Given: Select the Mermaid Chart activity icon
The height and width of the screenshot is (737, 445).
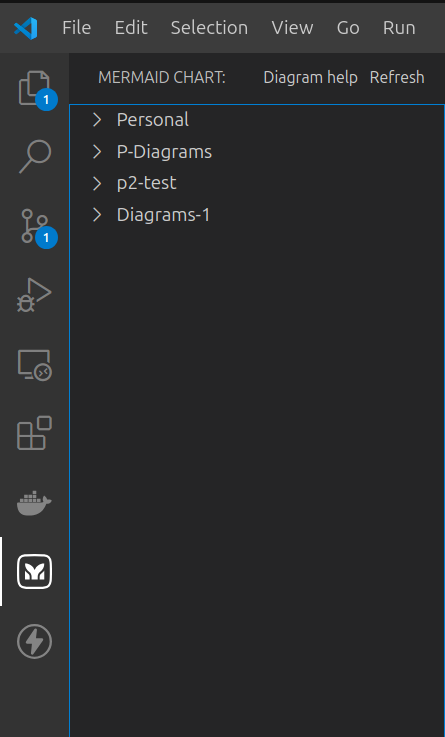Looking at the screenshot, I should click(34, 572).
